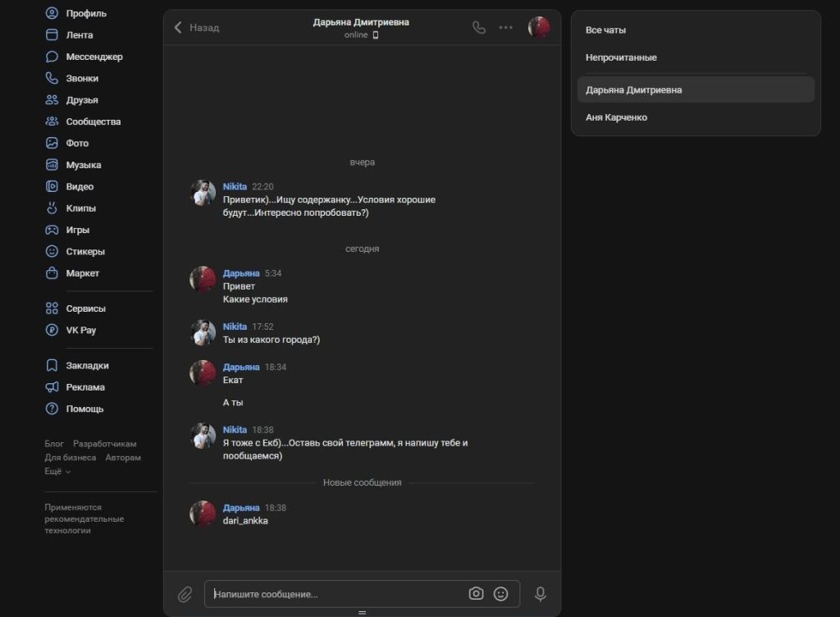Select the Все чаты folder
The height and width of the screenshot is (617, 840).
point(605,30)
